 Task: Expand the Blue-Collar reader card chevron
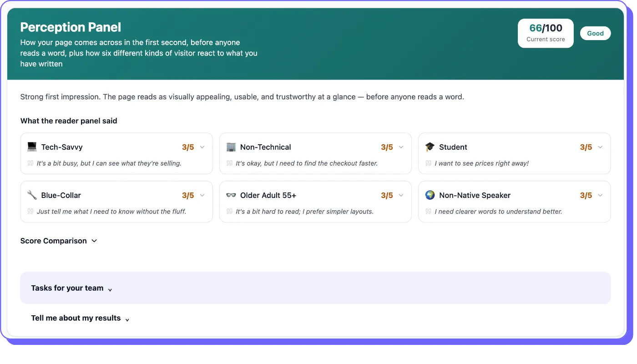202,195
